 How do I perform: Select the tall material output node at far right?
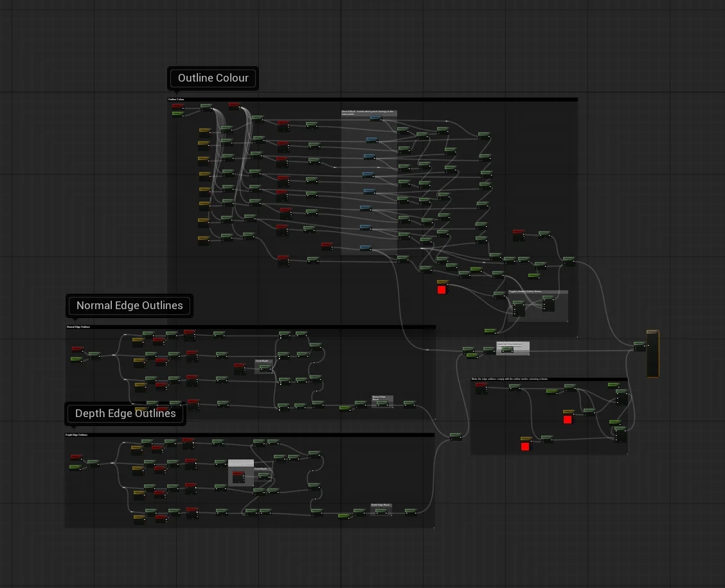[x=652, y=353]
